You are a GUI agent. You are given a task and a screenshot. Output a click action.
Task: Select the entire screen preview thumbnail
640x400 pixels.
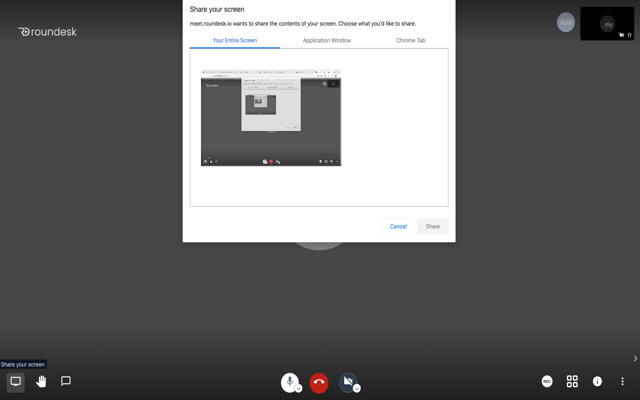point(271,118)
